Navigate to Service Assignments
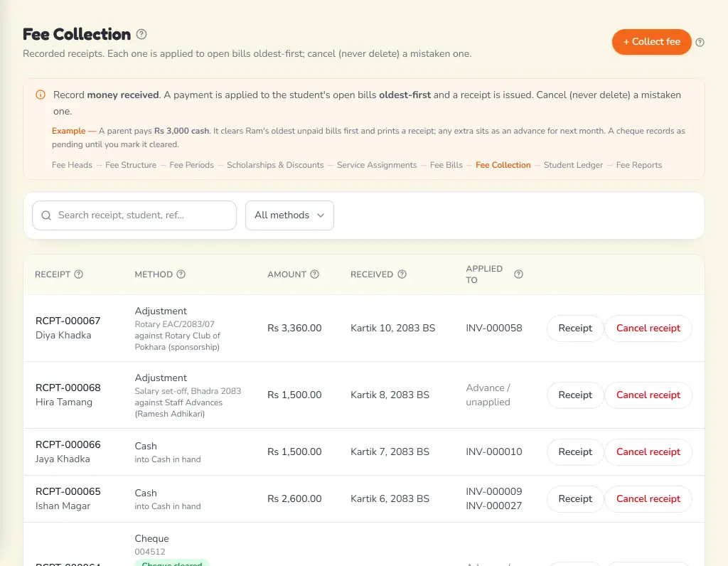 point(377,165)
